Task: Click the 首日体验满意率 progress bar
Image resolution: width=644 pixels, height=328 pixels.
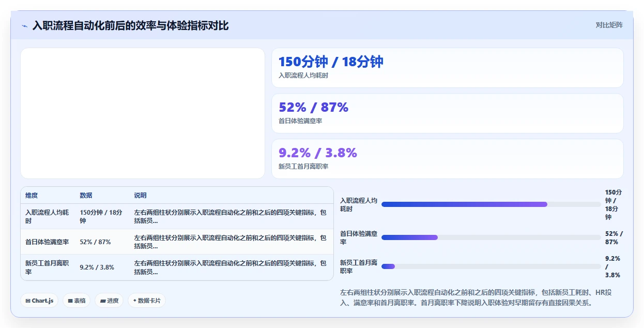Action: (x=491, y=237)
